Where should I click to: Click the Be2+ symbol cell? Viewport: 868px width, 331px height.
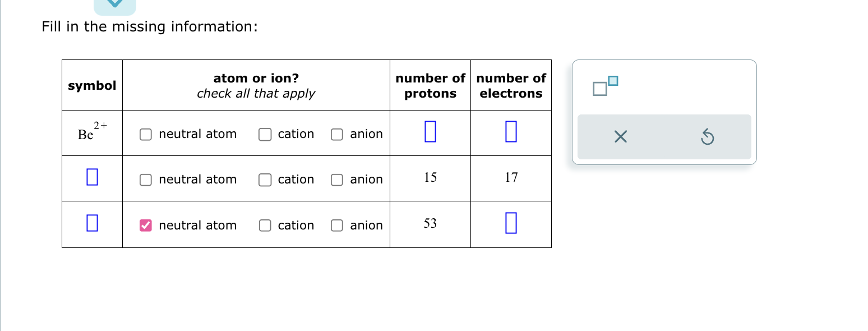91,132
